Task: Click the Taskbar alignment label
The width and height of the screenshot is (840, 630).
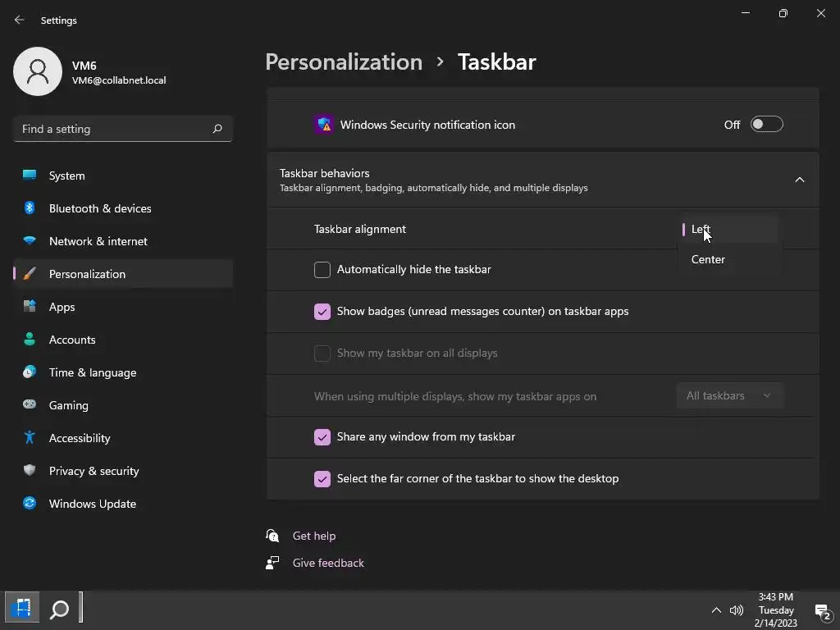Action: tap(360, 230)
